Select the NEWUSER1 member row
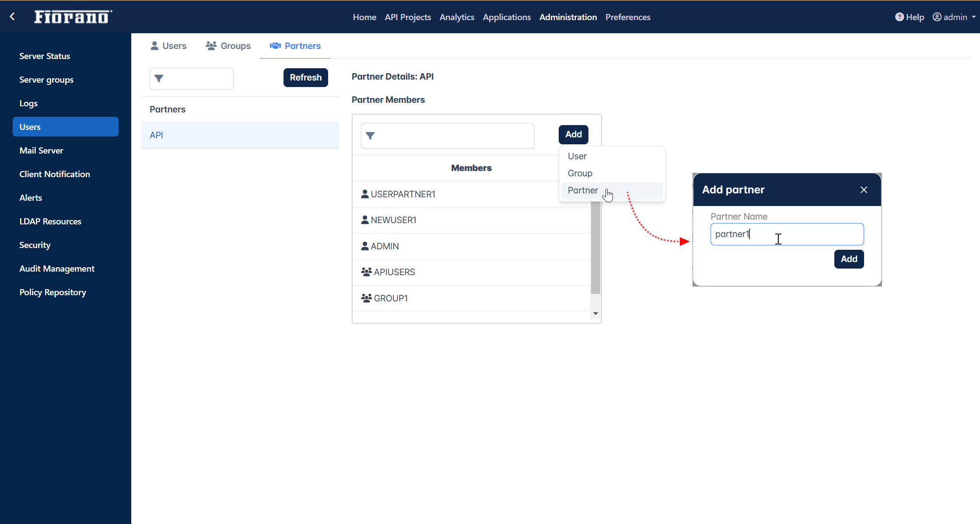The width and height of the screenshot is (980, 524). 472,220
